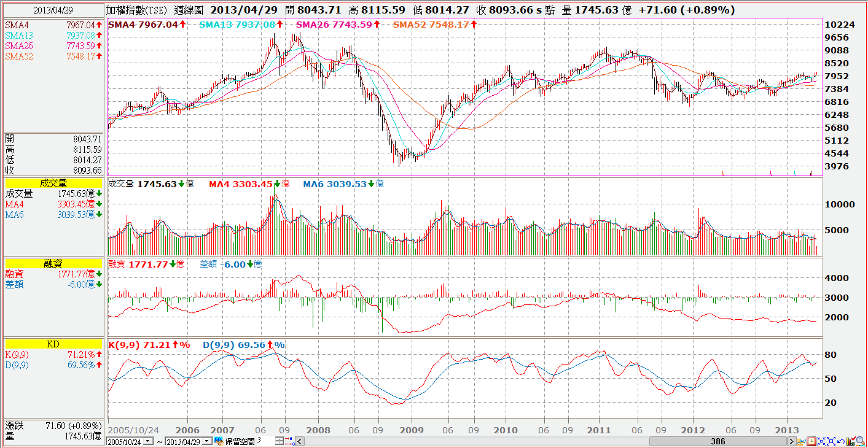Click the 2013/04/29 date header at top left
Screen dimensions: 868x448
[x=53, y=11]
